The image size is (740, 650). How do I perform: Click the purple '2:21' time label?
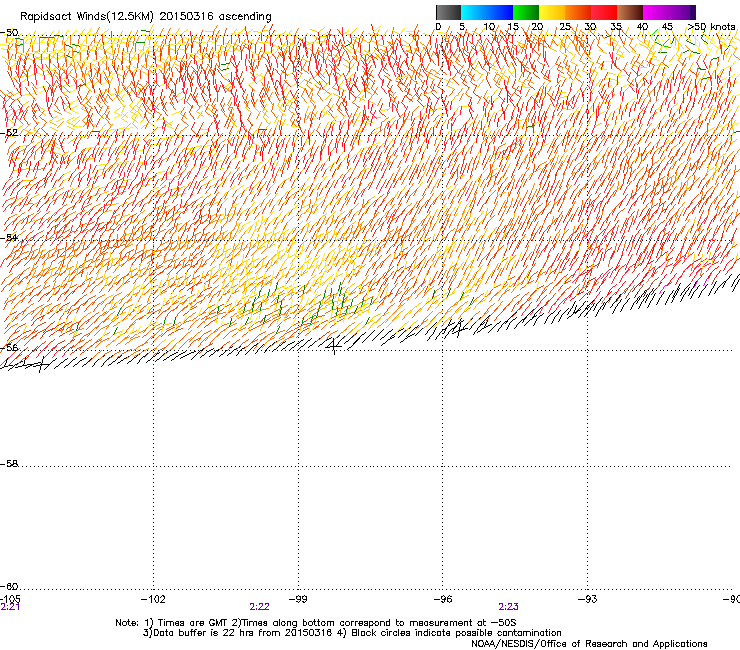click(x=10, y=607)
